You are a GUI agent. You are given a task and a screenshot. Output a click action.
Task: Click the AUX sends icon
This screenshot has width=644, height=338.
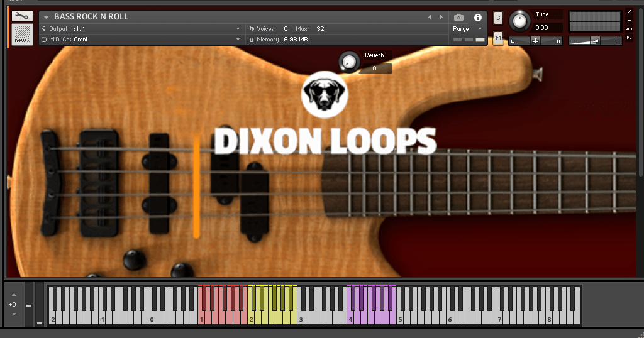[x=629, y=29]
